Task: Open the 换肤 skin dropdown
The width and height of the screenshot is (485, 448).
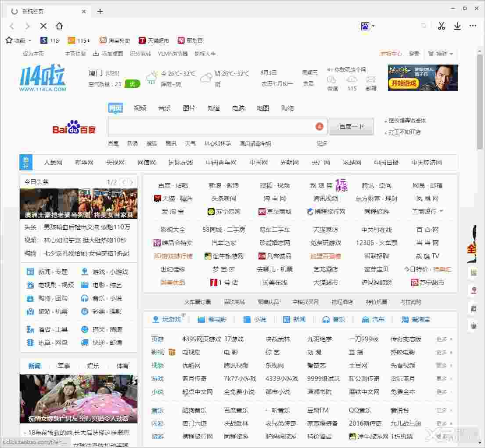Action: (x=441, y=54)
